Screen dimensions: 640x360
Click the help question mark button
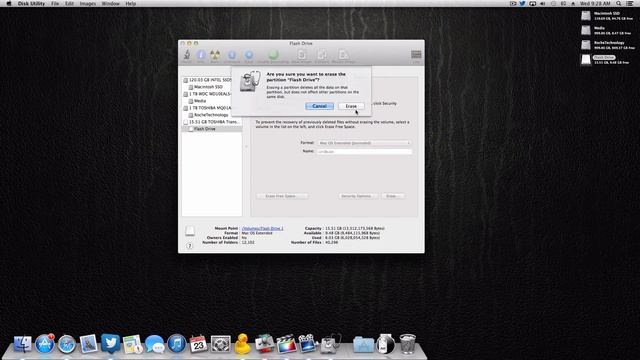coord(189,246)
